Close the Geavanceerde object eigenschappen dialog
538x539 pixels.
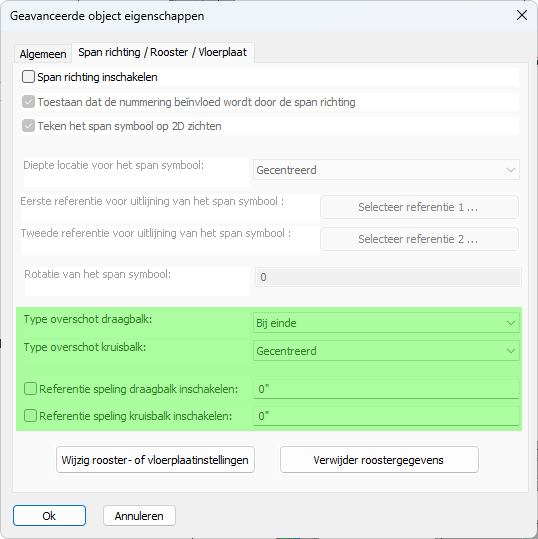[x=522, y=15]
